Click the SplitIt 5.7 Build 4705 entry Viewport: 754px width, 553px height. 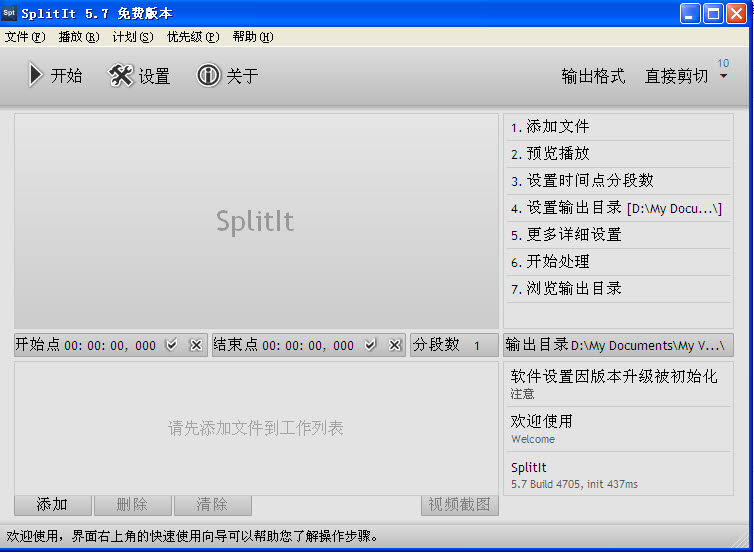click(x=618, y=474)
